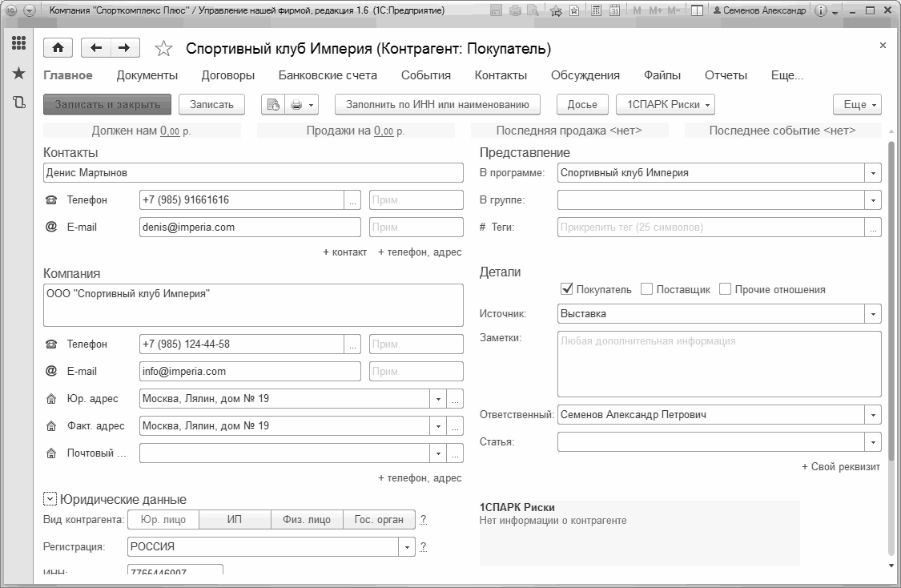The height and width of the screenshot is (588, 901).
Task: Open the В программе dropdown
Action: point(873,173)
